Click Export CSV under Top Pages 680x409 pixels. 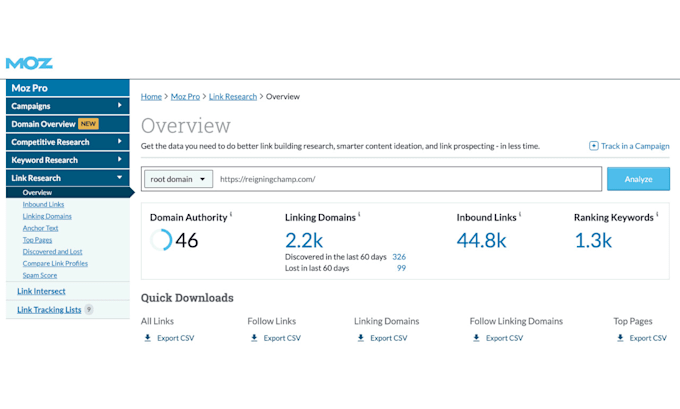click(x=648, y=338)
